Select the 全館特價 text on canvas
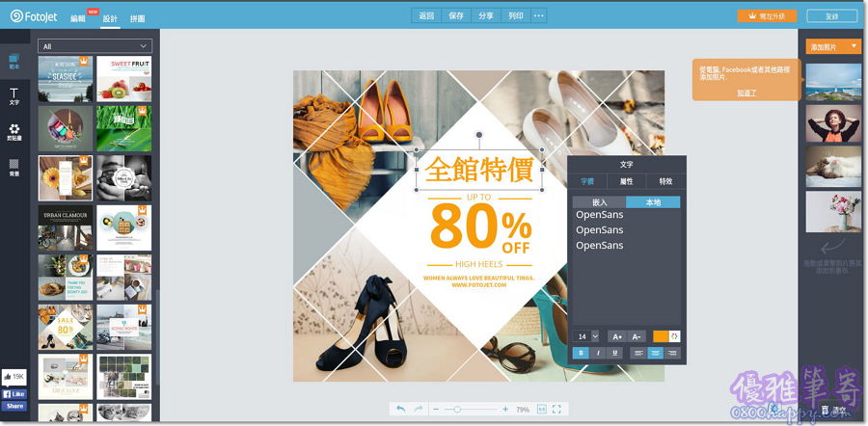This screenshot has height=426, width=868. [x=479, y=170]
